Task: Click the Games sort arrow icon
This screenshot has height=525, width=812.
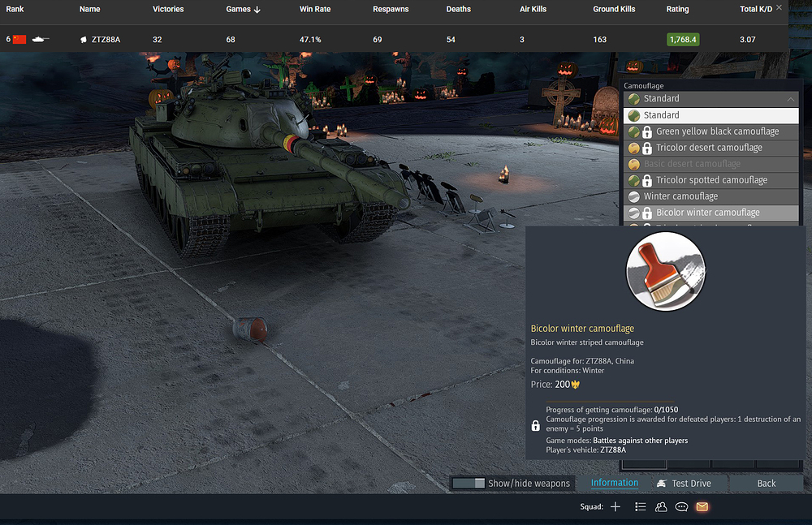Action: (x=257, y=9)
